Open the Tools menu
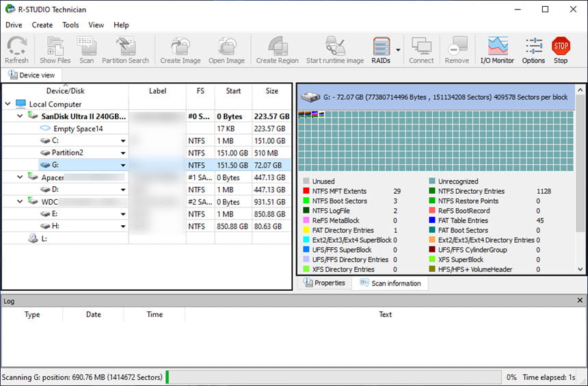588x386 pixels. (x=70, y=25)
